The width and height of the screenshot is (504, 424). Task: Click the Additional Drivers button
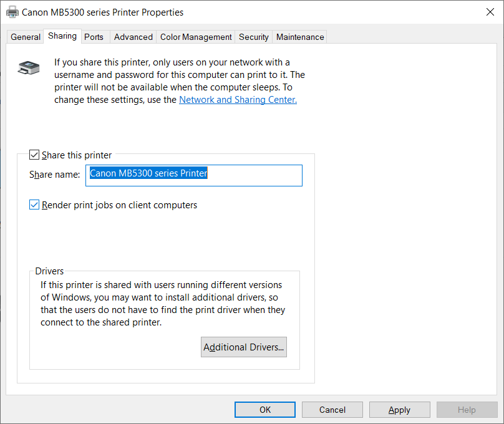(244, 347)
